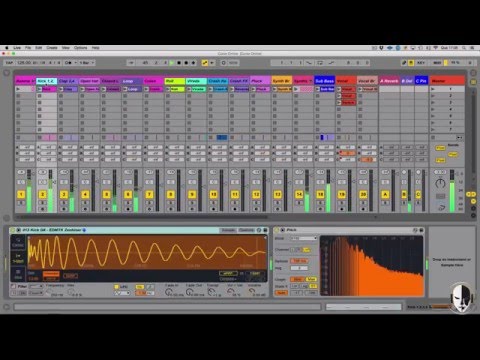Click the Master pan knob
This screenshot has width=480, height=360.
click(x=440, y=183)
